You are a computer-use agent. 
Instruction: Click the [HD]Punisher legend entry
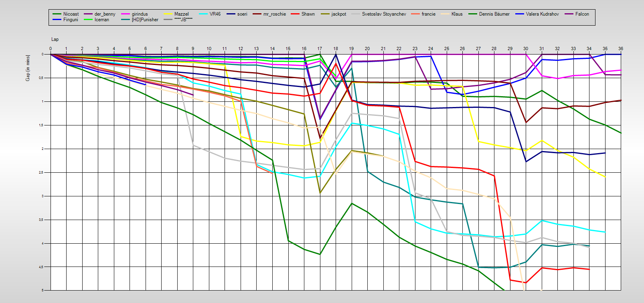pyautogui.click(x=145, y=20)
